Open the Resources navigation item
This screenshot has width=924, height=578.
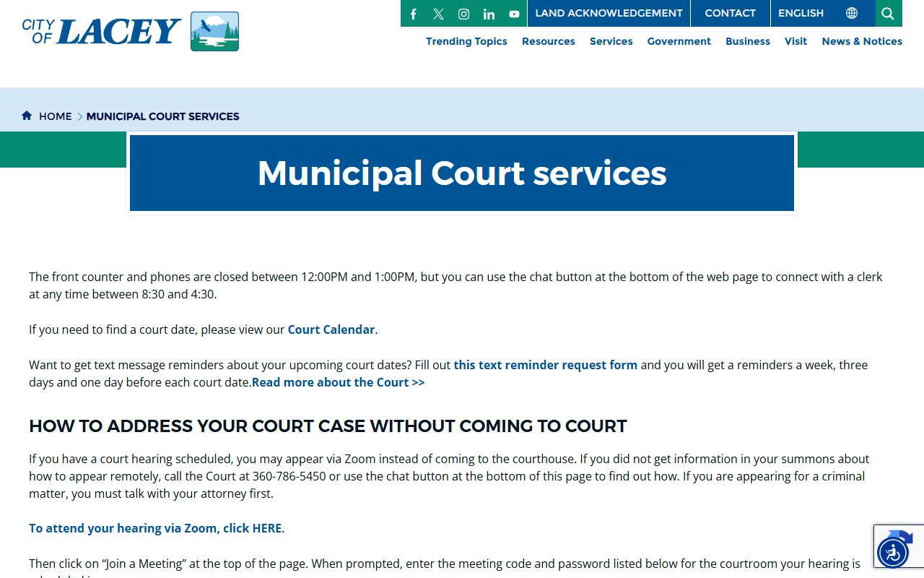(x=548, y=41)
